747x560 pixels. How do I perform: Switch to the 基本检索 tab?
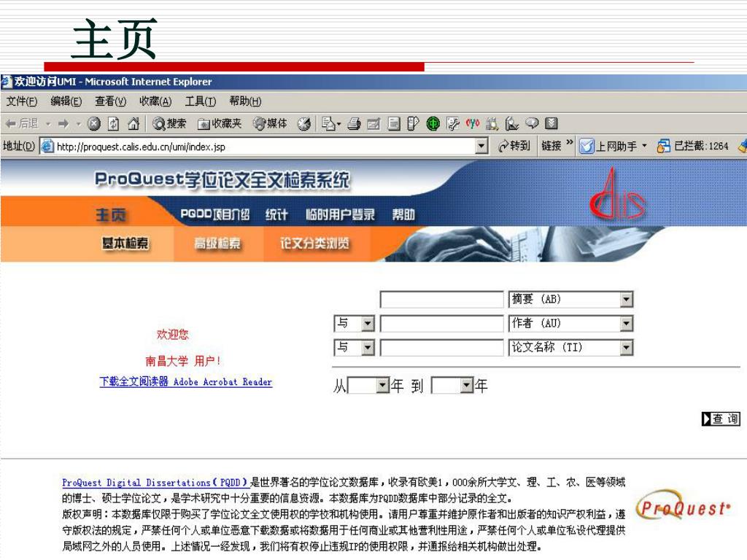pyautogui.click(x=125, y=244)
